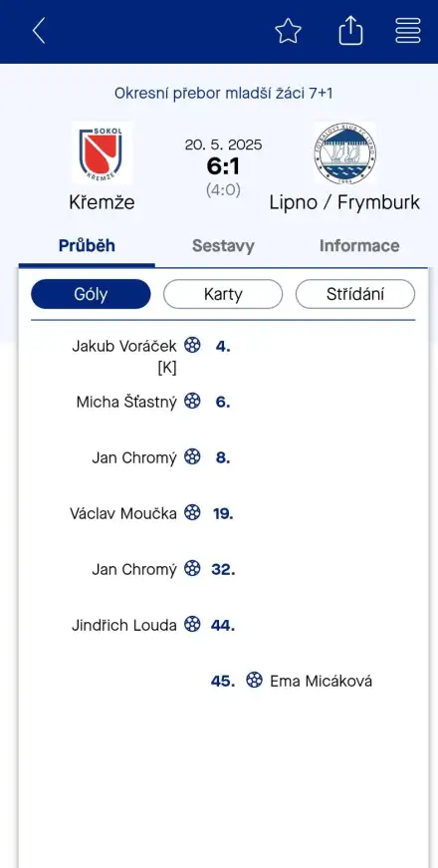Switch filter to Střídání
This screenshot has height=868, width=438.
tap(355, 294)
